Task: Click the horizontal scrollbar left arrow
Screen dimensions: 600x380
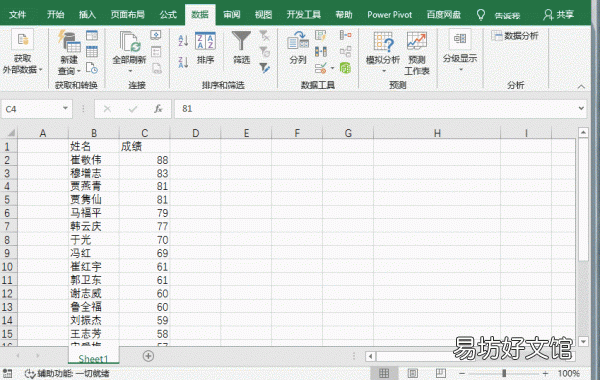Action: coord(370,356)
